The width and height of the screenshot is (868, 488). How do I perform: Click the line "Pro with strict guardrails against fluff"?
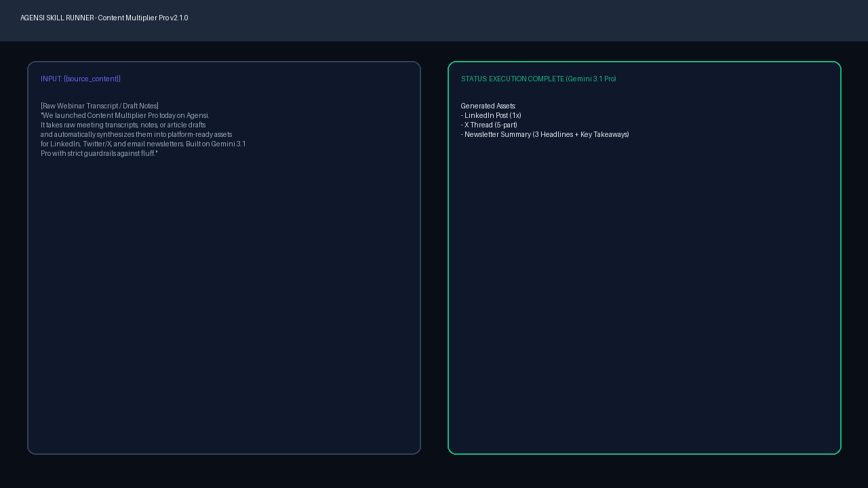[99, 153]
